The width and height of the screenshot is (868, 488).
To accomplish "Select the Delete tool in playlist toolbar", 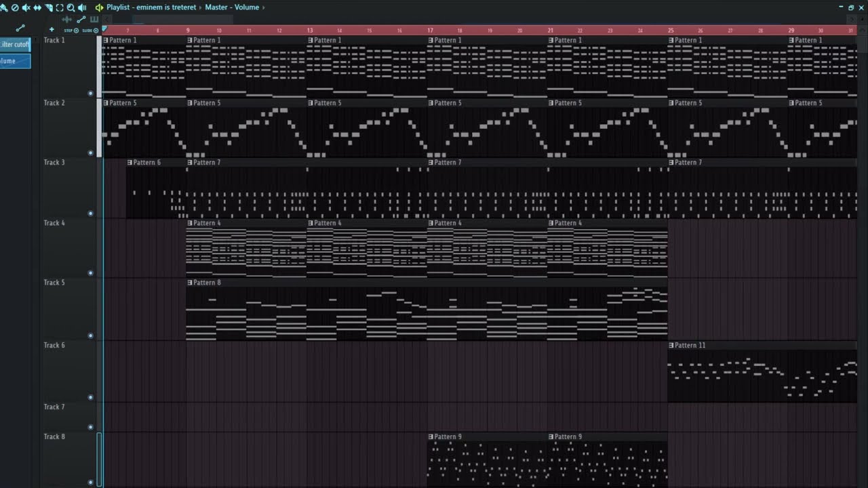I will [15, 7].
